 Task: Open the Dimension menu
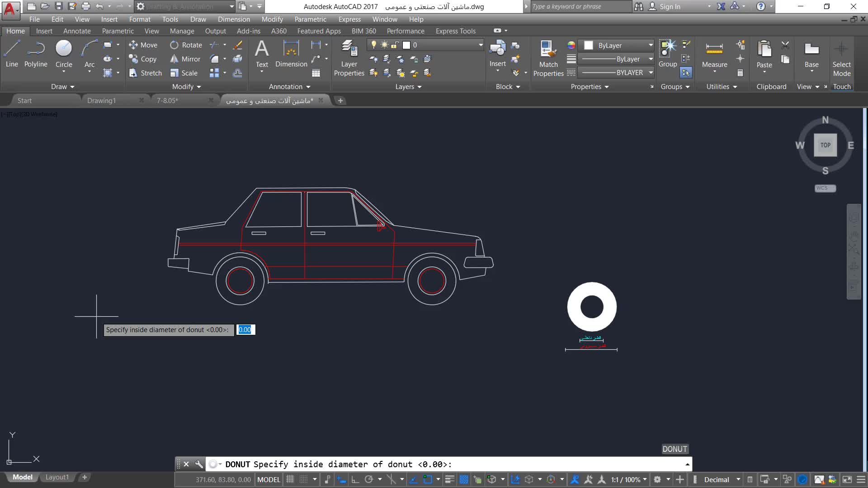233,19
